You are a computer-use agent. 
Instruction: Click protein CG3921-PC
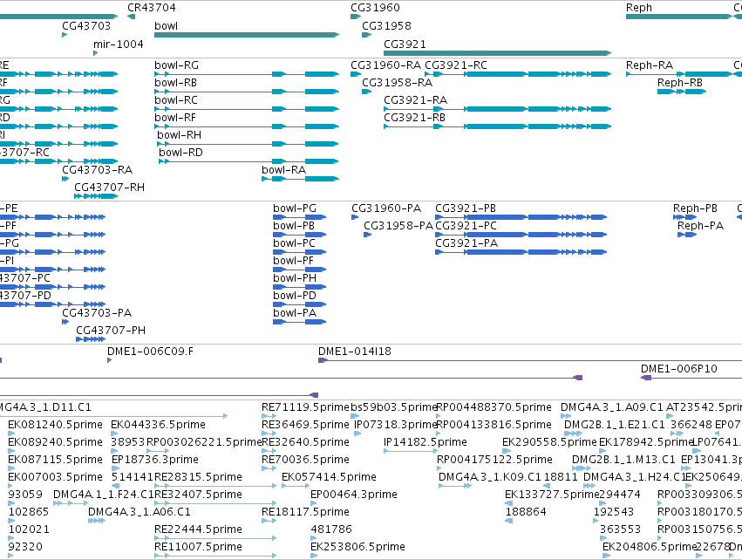pos(521,235)
